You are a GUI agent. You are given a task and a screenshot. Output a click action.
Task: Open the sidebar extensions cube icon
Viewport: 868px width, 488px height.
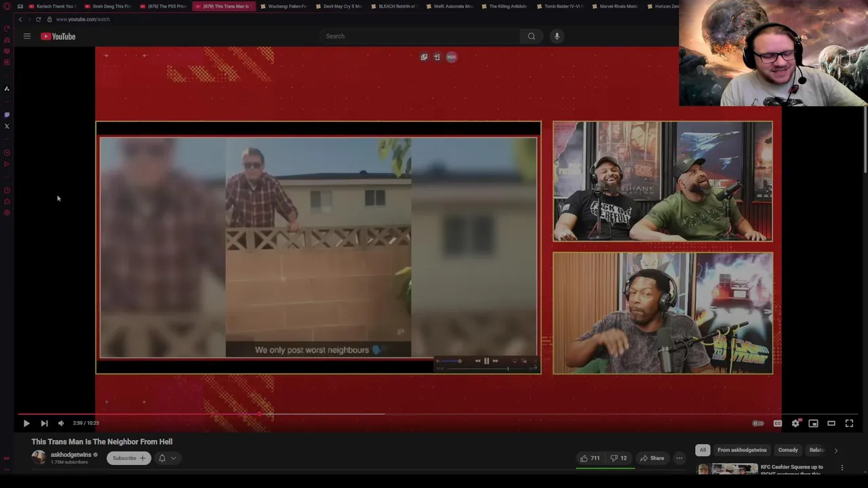(x=7, y=201)
